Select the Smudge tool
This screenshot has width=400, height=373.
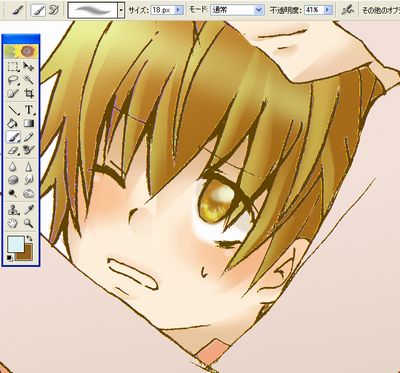29,180
